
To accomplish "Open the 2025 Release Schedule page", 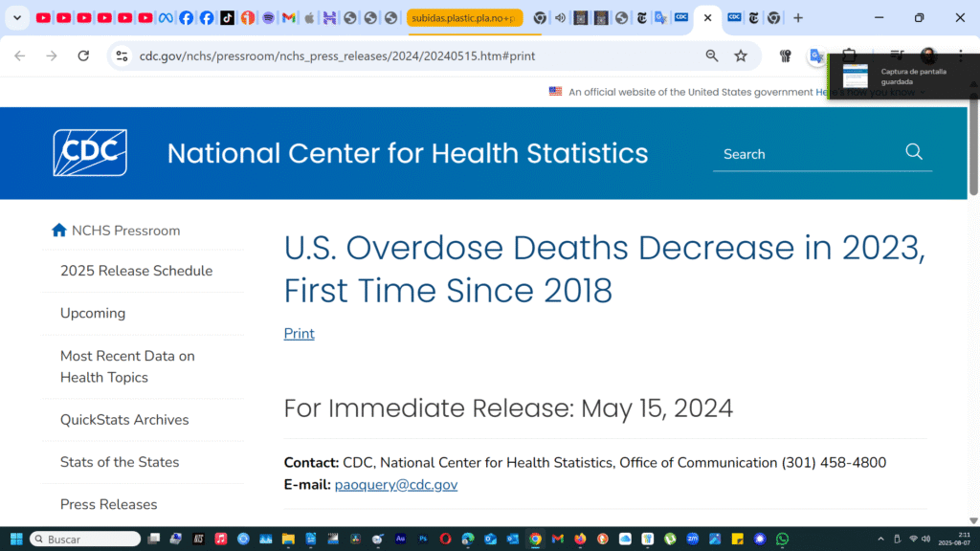I will [x=136, y=271].
